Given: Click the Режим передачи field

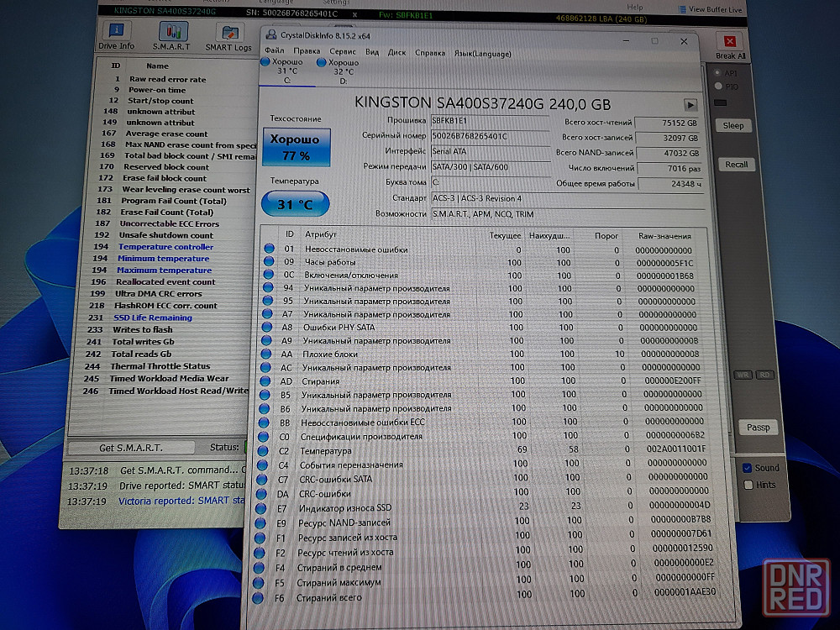Looking at the screenshot, I should pyautogui.click(x=491, y=167).
